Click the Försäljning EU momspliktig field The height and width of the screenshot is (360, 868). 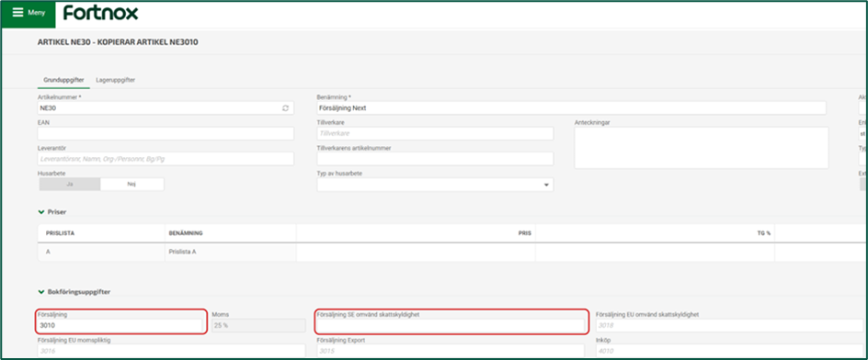[172, 351]
